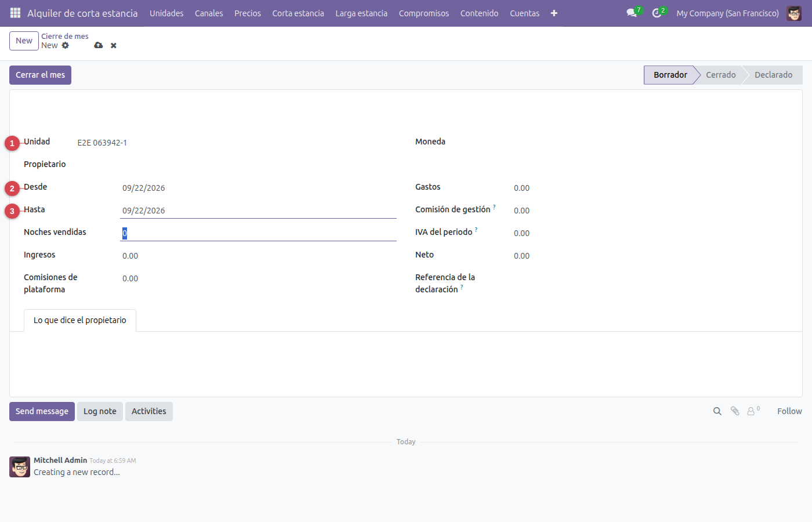Image resolution: width=812 pixels, height=522 pixels.
Task: Click the gear icon next to New
Action: tap(66, 45)
